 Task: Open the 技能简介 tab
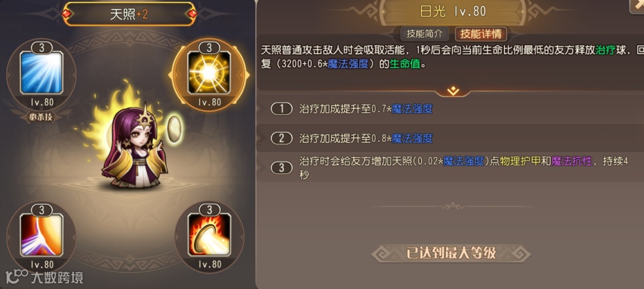pos(425,33)
